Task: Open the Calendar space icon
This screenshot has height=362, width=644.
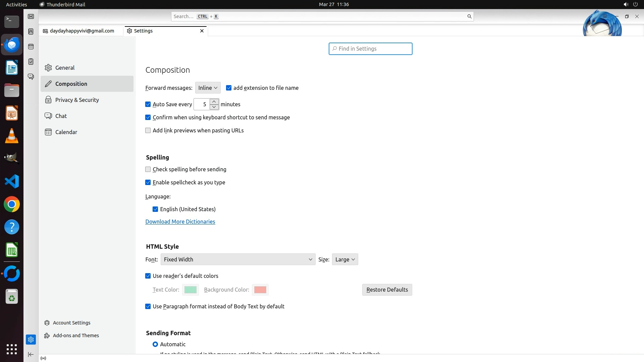Action: click(31, 47)
